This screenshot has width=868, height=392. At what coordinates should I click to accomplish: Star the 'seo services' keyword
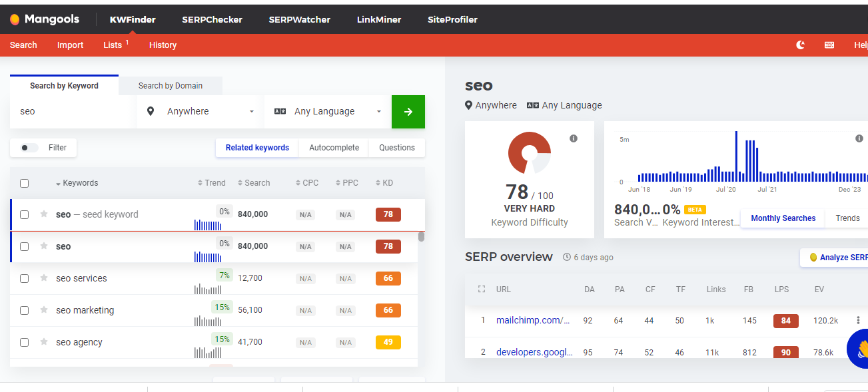pyautogui.click(x=44, y=278)
